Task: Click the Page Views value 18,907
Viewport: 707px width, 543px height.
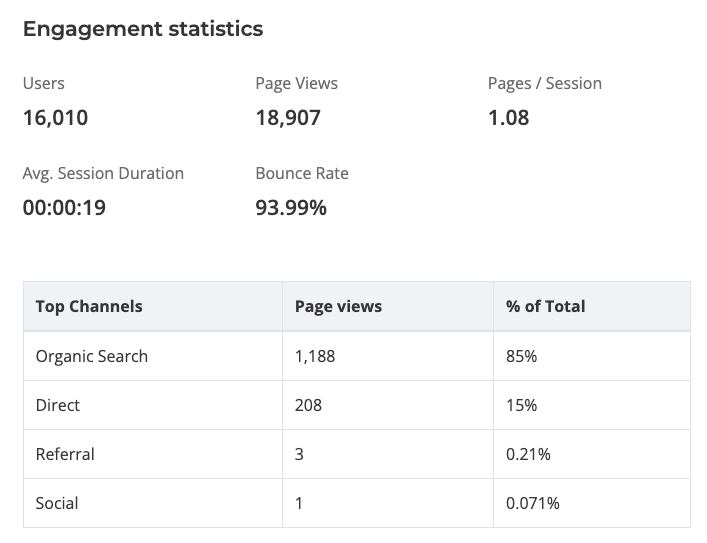Action: (x=288, y=118)
